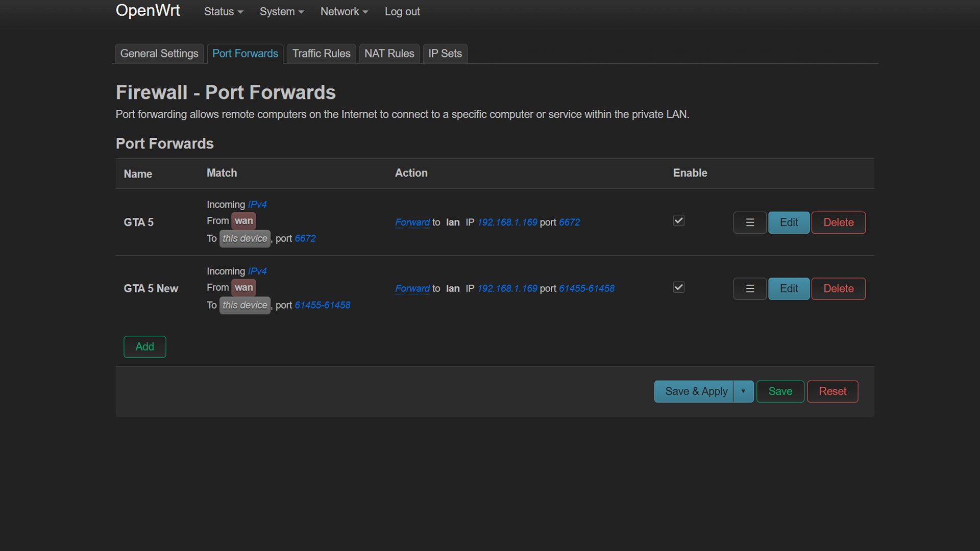Open the NAT Rules tab

[389, 54]
